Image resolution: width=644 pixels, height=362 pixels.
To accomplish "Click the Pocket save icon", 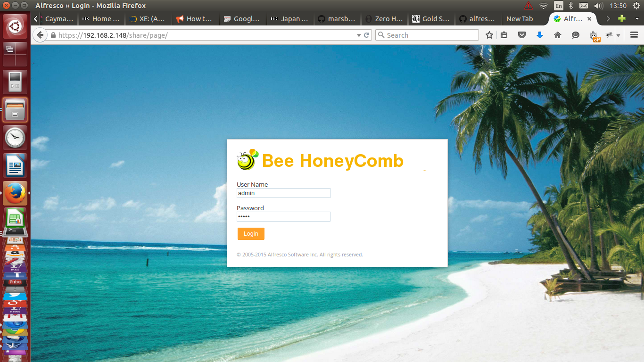I will pos(522,35).
